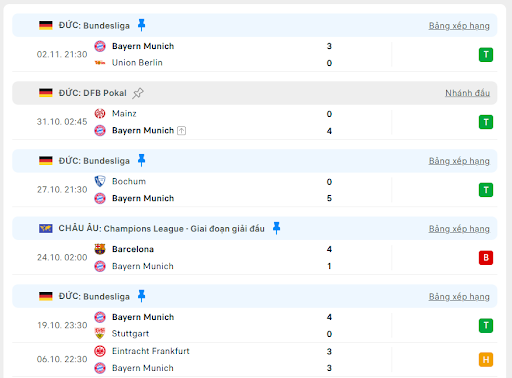Viewport: 512px width, 378px height.
Task: Click the advancing arrow icon beside Bayern Munich
Action: 181,130
